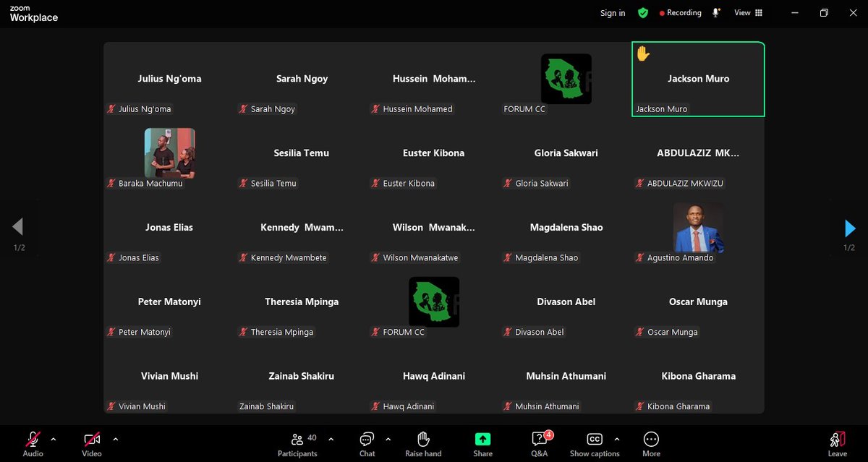Click the muted mic icon beside Vivian Mushi
The height and width of the screenshot is (462, 868).
pyautogui.click(x=111, y=406)
